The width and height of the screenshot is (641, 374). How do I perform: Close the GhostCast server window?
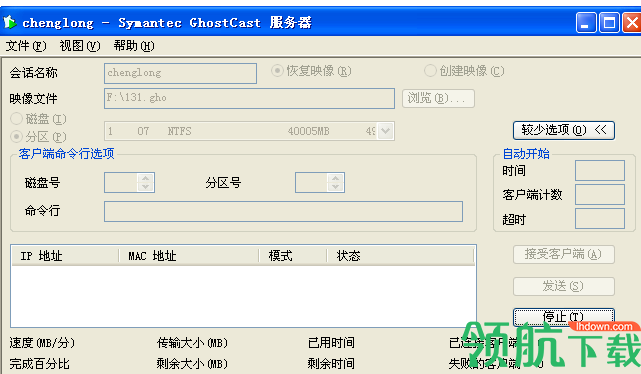tap(632, 22)
